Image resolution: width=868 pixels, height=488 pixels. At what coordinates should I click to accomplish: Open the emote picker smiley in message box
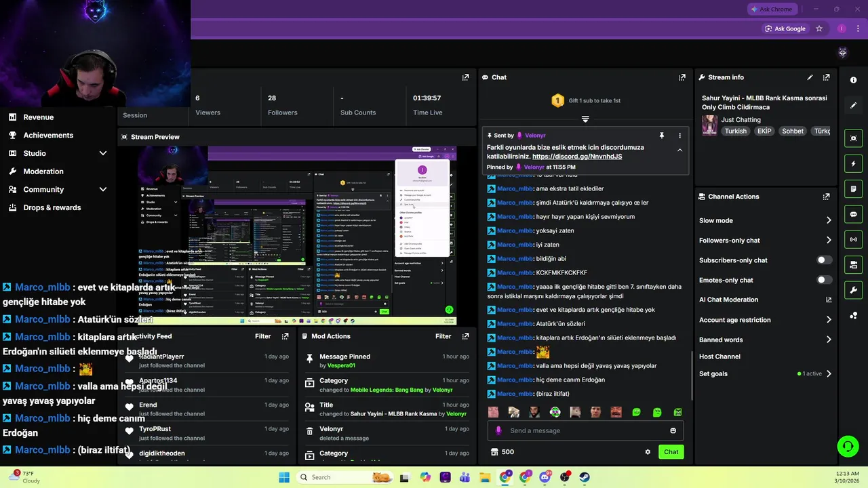pyautogui.click(x=673, y=430)
